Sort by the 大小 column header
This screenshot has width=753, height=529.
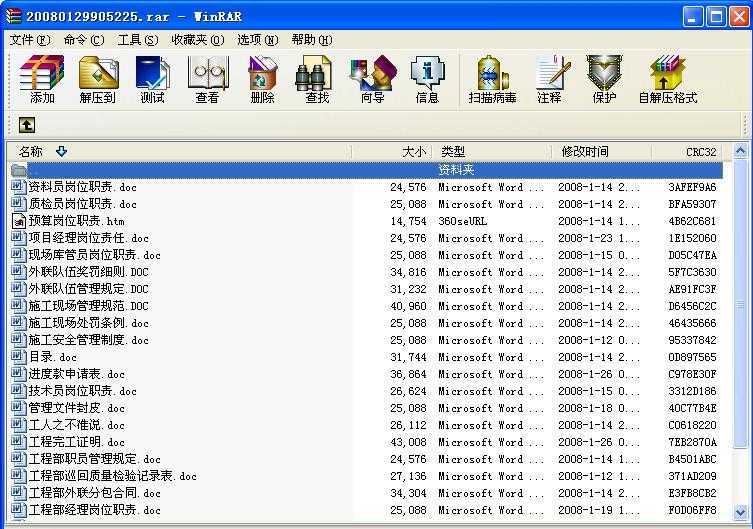(393, 152)
